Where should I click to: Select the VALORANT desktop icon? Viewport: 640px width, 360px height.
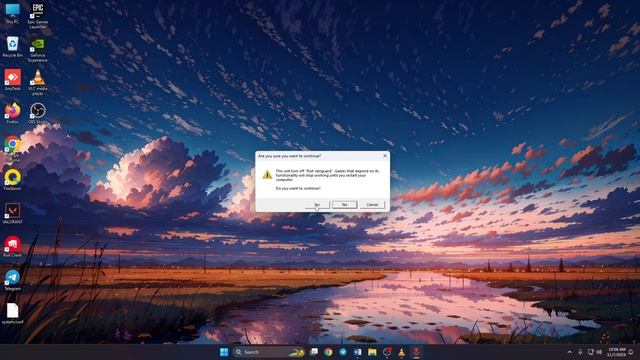tap(12, 213)
